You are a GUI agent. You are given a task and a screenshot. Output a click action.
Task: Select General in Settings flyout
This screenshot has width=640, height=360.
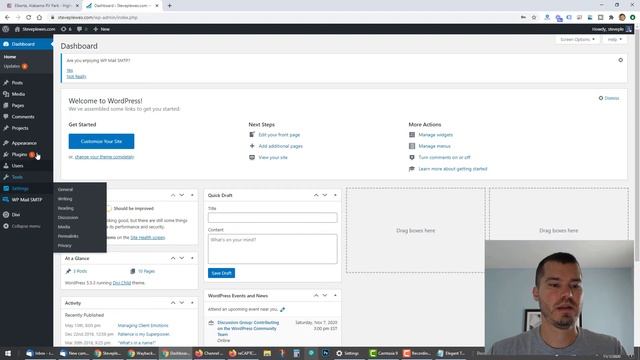click(x=65, y=189)
